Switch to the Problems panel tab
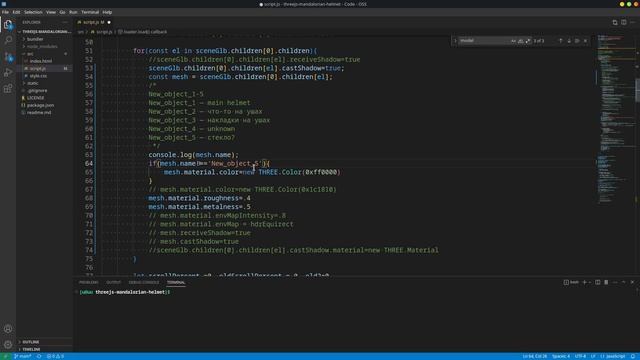640x360 pixels. pyautogui.click(x=89, y=282)
